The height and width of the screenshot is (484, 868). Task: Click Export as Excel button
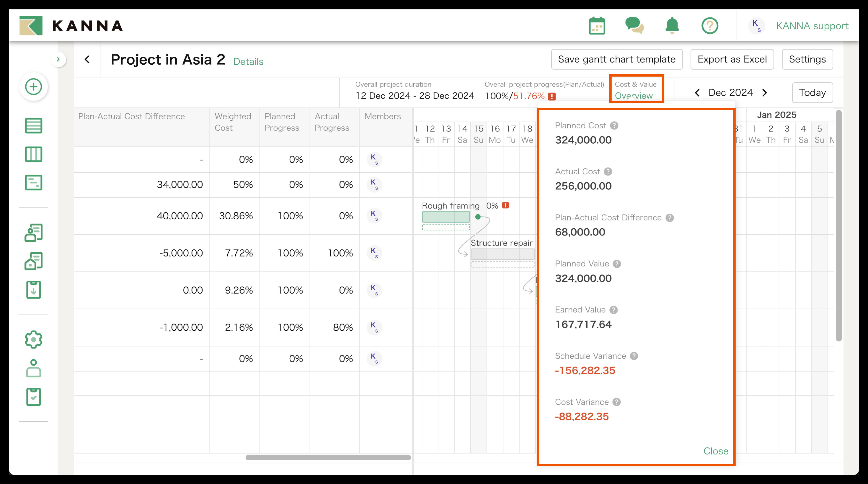tap(732, 59)
